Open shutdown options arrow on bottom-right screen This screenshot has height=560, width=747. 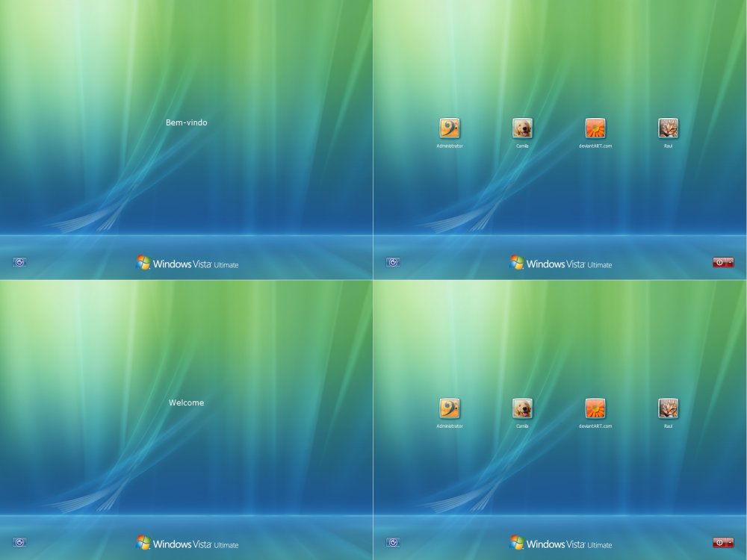point(730,542)
